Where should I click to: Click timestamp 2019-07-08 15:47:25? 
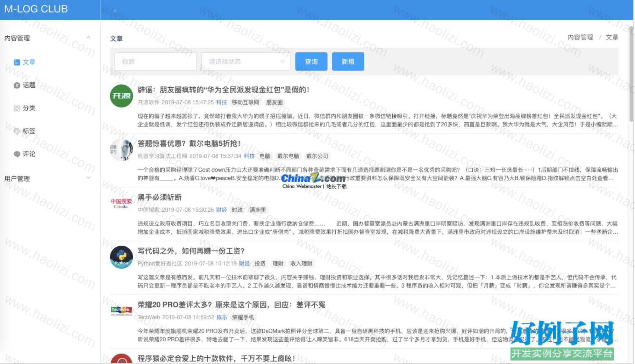[187, 102]
